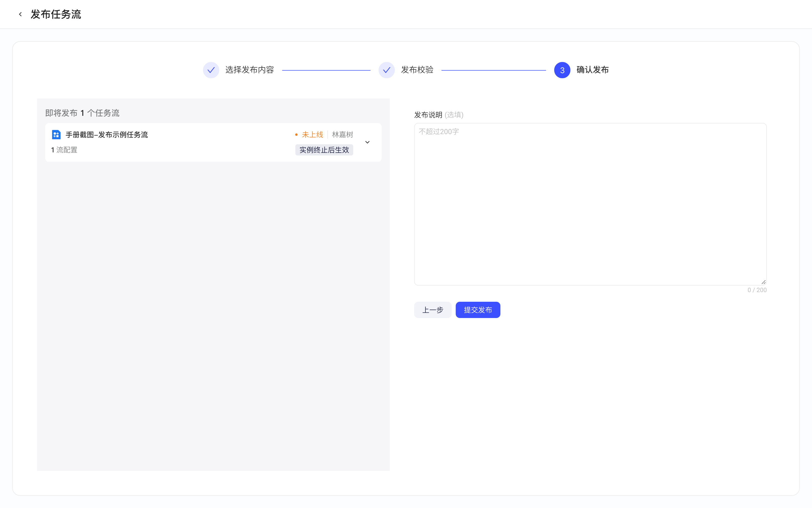Click the 发布任务流 page title
This screenshot has height=508, width=812.
pyautogui.click(x=56, y=14)
